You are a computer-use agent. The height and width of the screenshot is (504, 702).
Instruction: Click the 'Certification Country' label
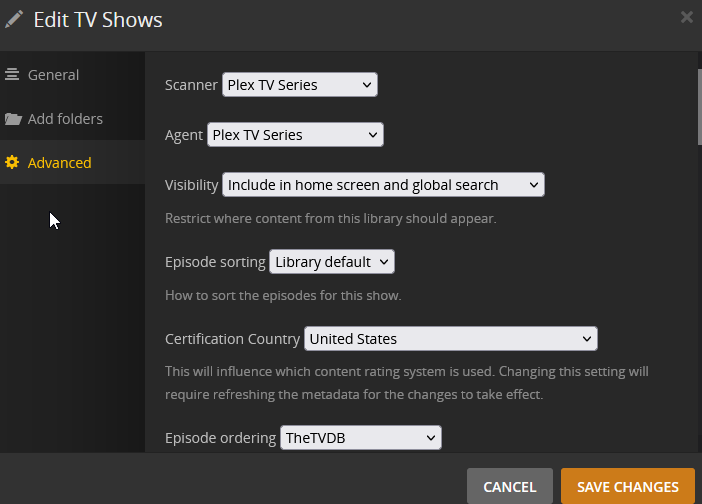point(232,338)
